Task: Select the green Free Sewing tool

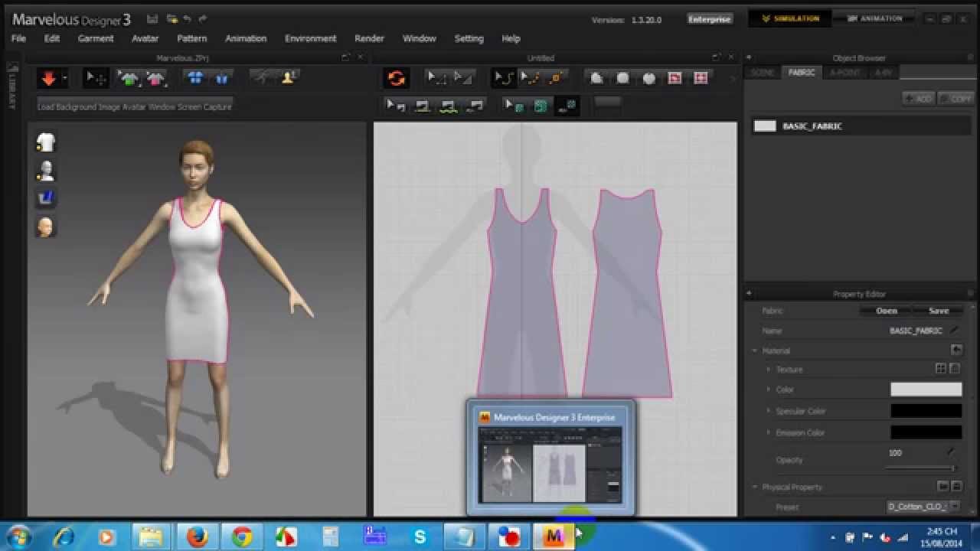Action: point(449,106)
